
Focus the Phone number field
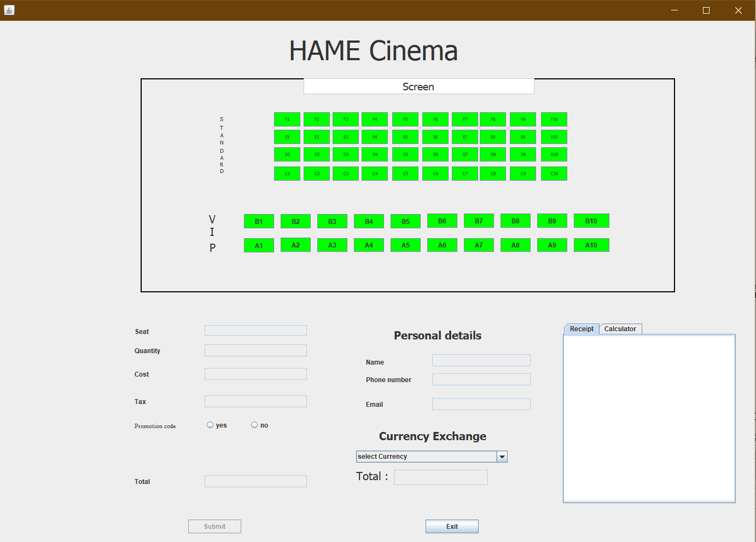[x=481, y=379]
